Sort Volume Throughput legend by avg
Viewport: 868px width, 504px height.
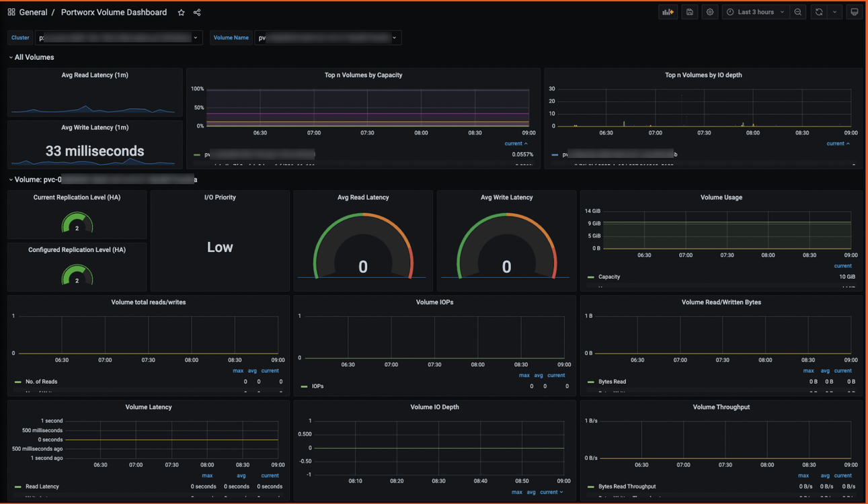(x=825, y=476)
